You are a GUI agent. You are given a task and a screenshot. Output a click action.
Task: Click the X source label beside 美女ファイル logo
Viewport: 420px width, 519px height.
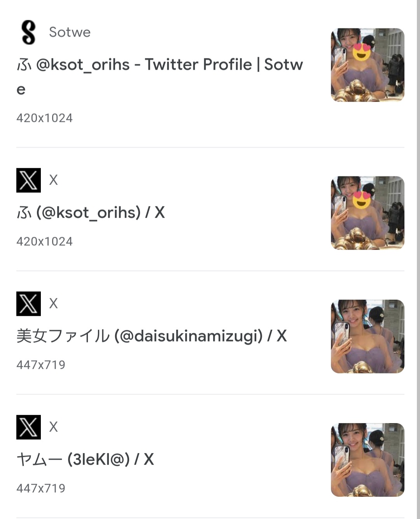53,303
